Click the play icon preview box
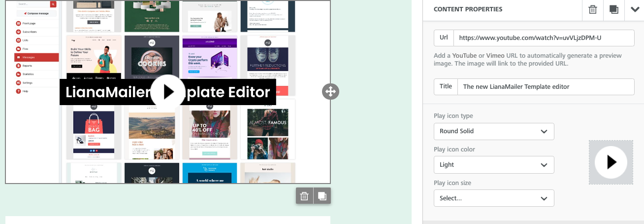Image resolution: width=644 pixels, height=224 pixels. pyautogui.click(x=611, y=162)
